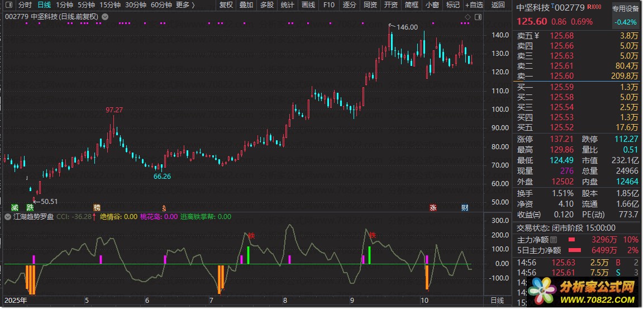This screenshot has width=644, height=309.
Task: Click the diamond icon at chart top-right
Action: click(468, 17)
